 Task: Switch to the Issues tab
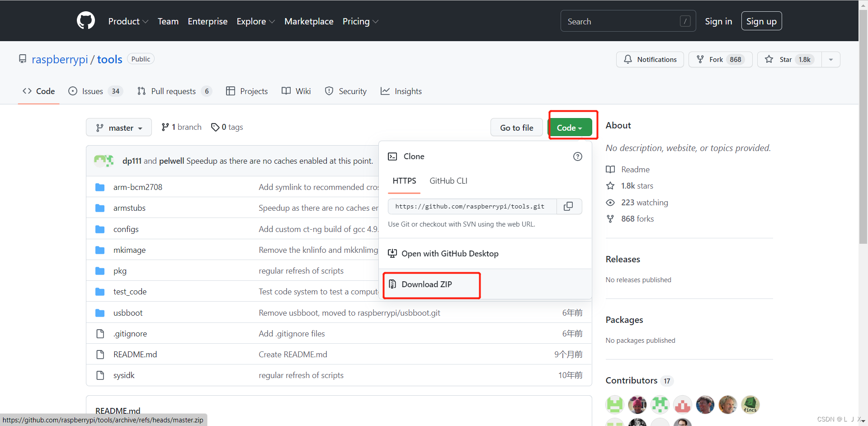click(x=95, y=91)
